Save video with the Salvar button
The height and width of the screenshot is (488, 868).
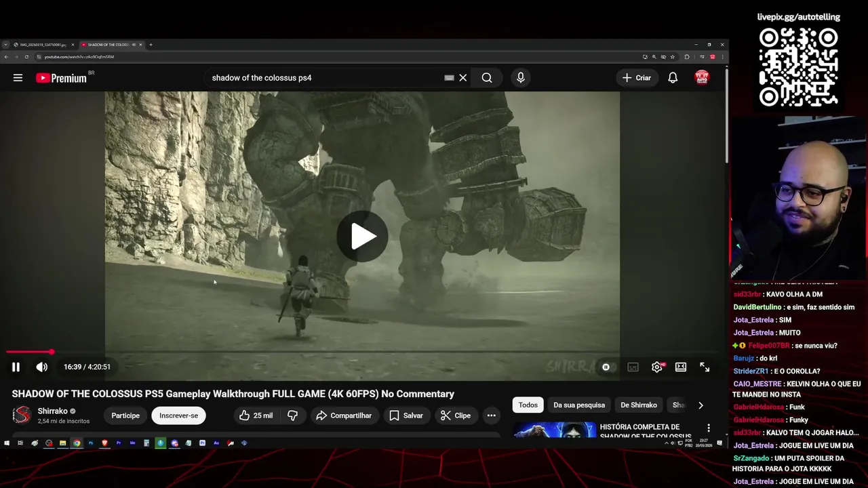pyautogui.click(x=406, y=415)
